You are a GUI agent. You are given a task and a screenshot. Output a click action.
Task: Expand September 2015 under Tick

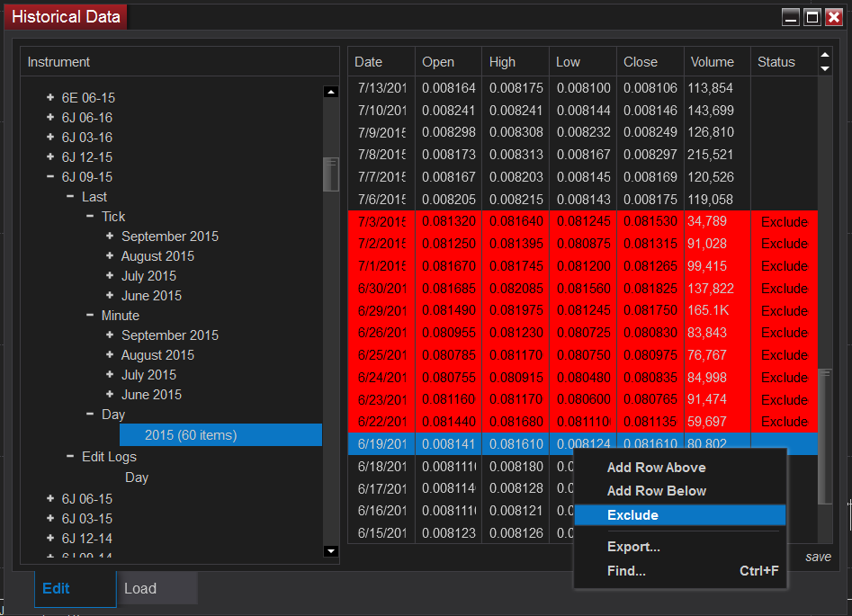(110, 236)
